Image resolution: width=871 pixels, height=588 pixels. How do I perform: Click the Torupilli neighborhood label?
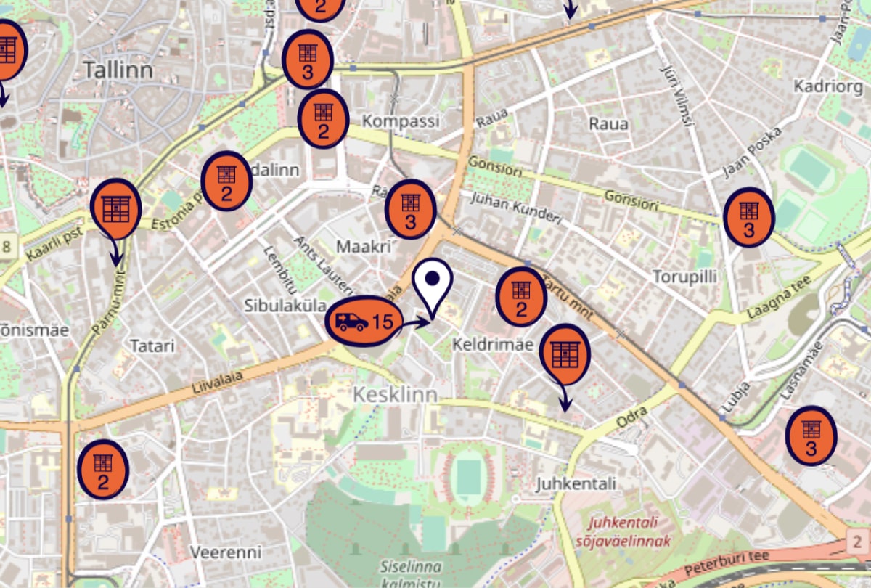pyautogui.click(x=684, y=276)
